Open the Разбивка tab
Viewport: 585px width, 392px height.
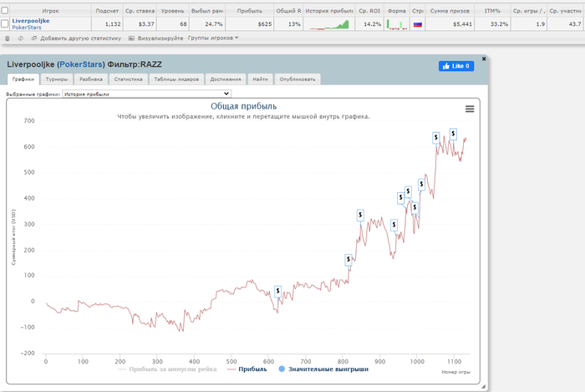point(91,79)
